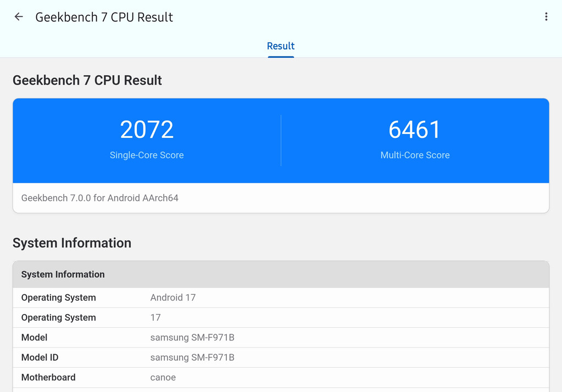Select the Model ID value samsung SM-F971B
Viewport: 562px width, 392px height.
click(192, 357)
